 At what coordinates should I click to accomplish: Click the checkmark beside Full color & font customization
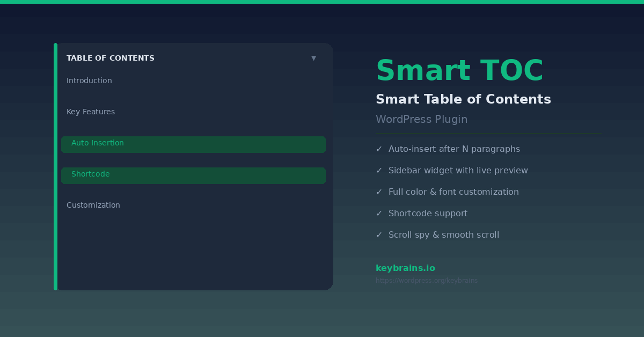tap(379, 192)
